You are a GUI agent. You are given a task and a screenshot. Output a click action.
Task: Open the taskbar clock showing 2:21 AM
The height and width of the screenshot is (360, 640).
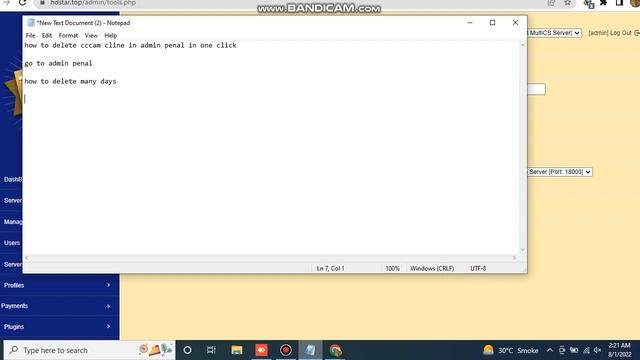tap(620, 350)
